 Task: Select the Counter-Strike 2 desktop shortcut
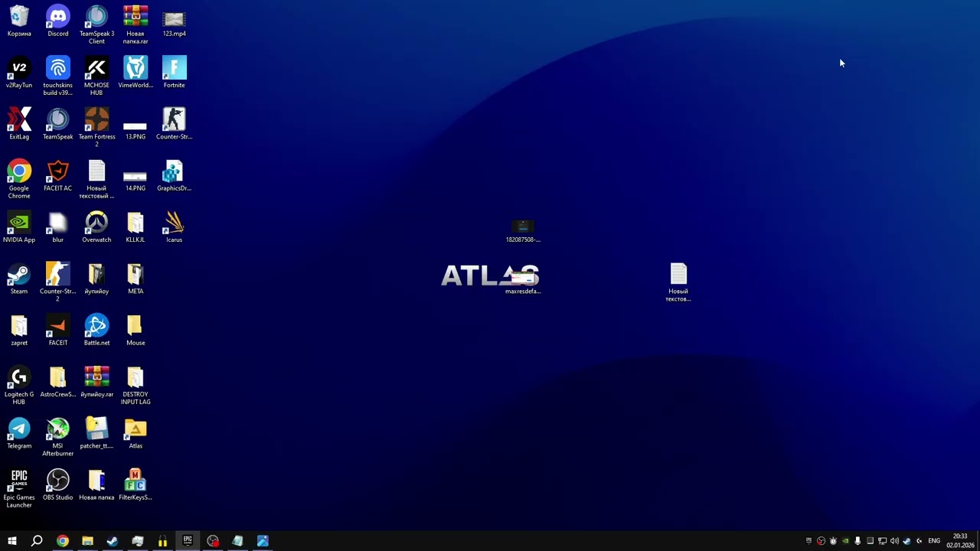point(57,282)
